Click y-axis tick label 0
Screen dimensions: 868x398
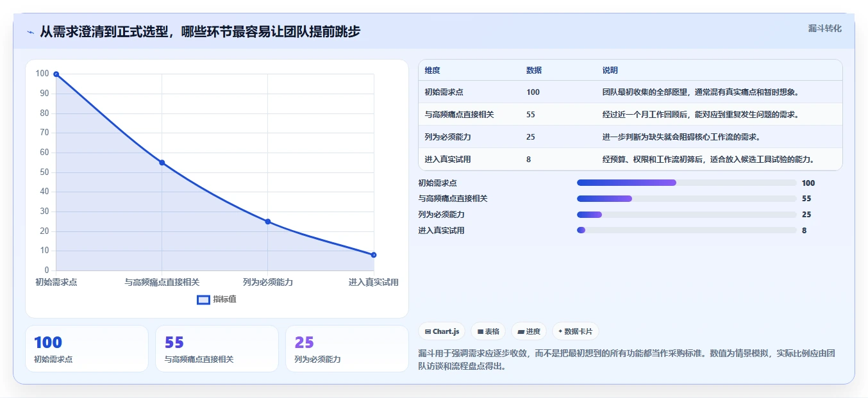pos(47,270)
